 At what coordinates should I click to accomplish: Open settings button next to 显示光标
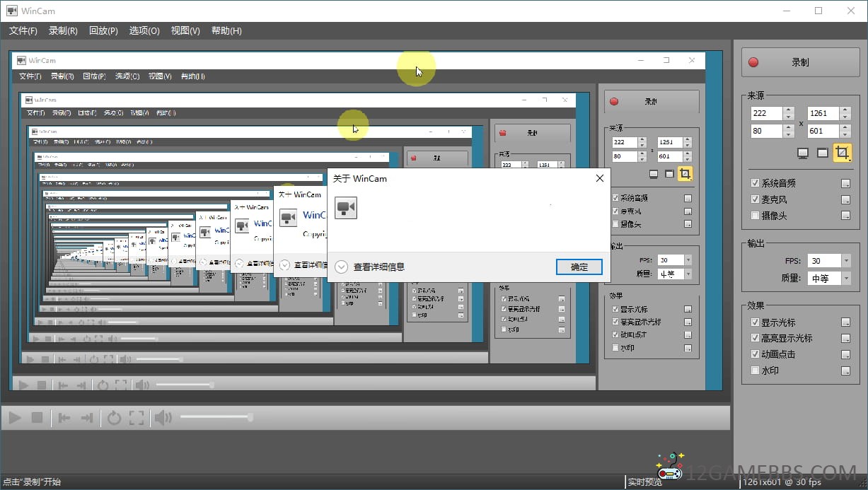click(845, 322)
